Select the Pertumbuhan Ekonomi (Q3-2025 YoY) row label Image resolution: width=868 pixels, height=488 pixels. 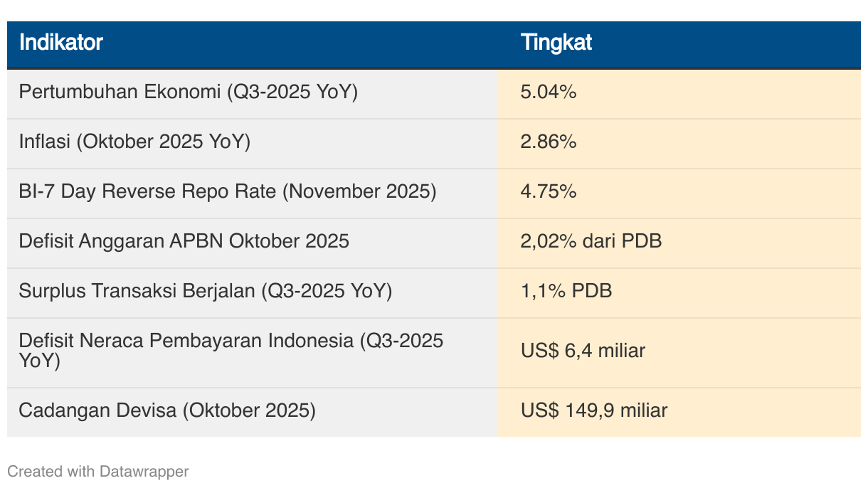click(189, 92)
